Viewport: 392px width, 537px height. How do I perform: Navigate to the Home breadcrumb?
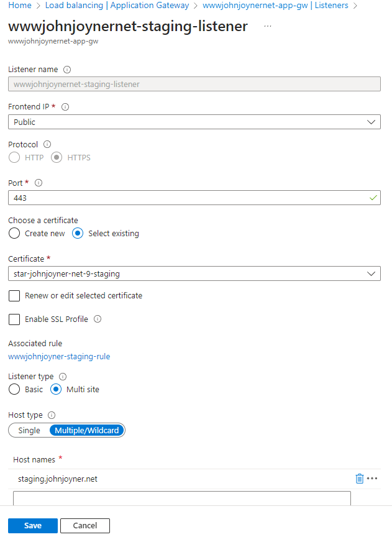(x=20, y=6)
